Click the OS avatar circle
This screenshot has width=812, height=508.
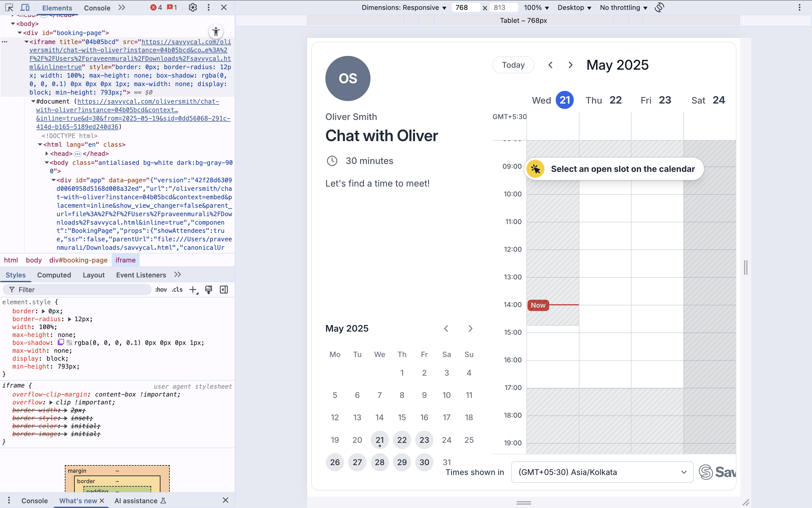[348, 78]
